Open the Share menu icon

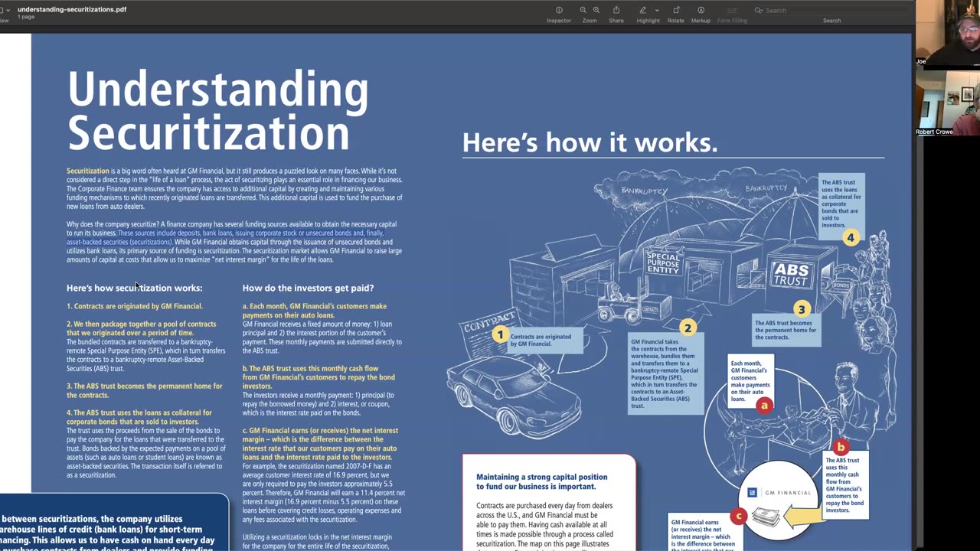click(x=616, y=10)
